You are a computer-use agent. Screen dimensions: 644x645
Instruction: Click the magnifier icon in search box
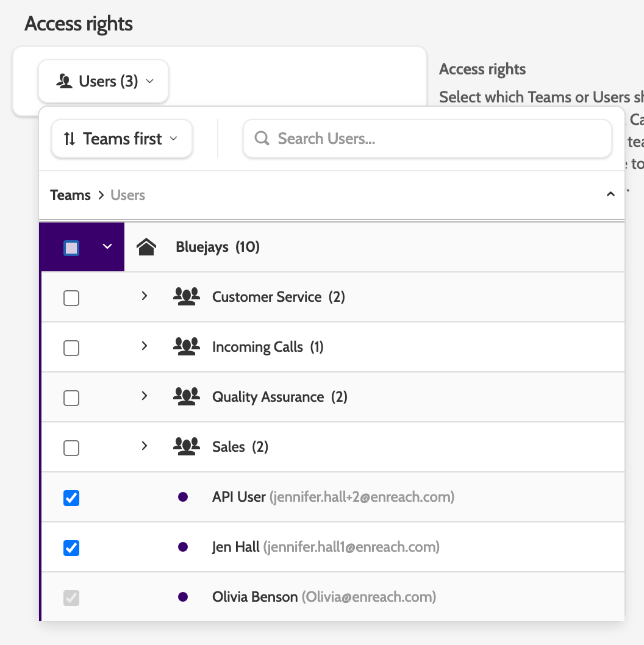[x=262, y=138]
